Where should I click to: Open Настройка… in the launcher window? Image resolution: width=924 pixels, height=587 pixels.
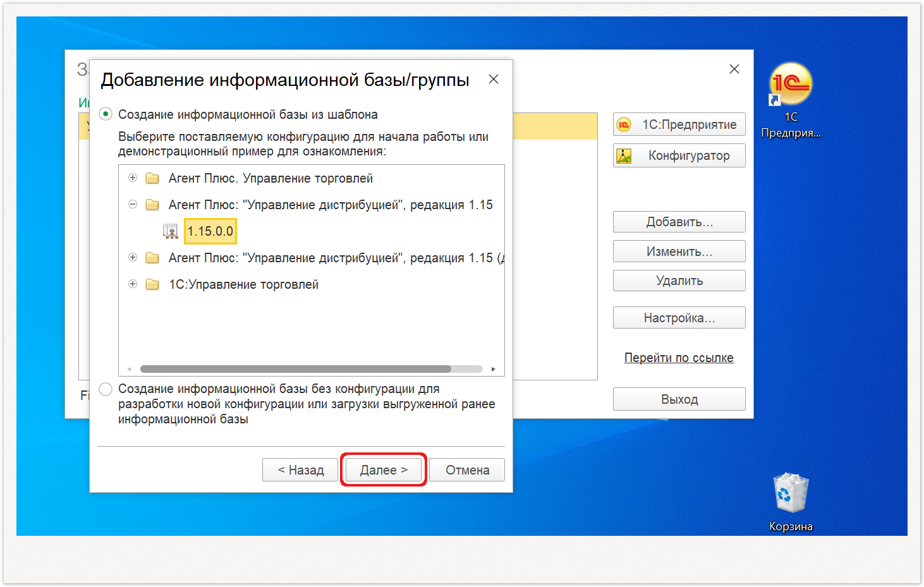pyautogui.click(x=679, y=318)
